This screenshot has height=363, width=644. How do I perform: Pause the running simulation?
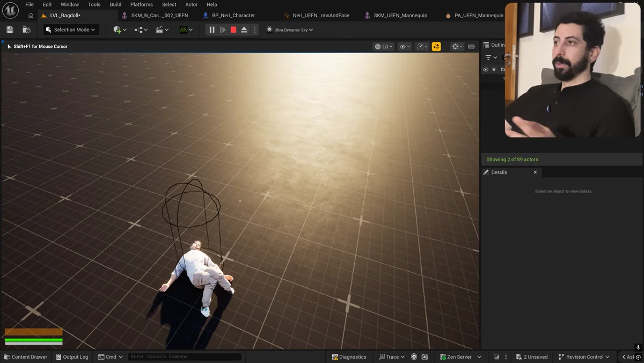coord(212,30)
